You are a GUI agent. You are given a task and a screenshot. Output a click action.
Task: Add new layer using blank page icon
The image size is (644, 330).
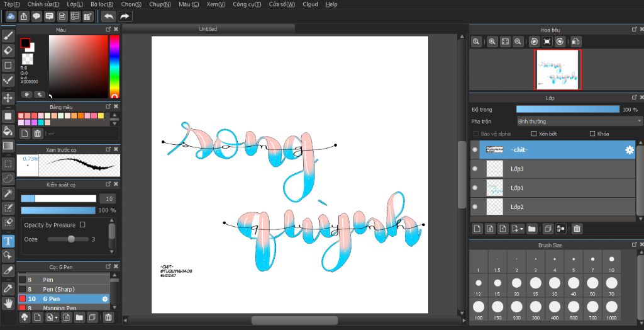point(477,229)
